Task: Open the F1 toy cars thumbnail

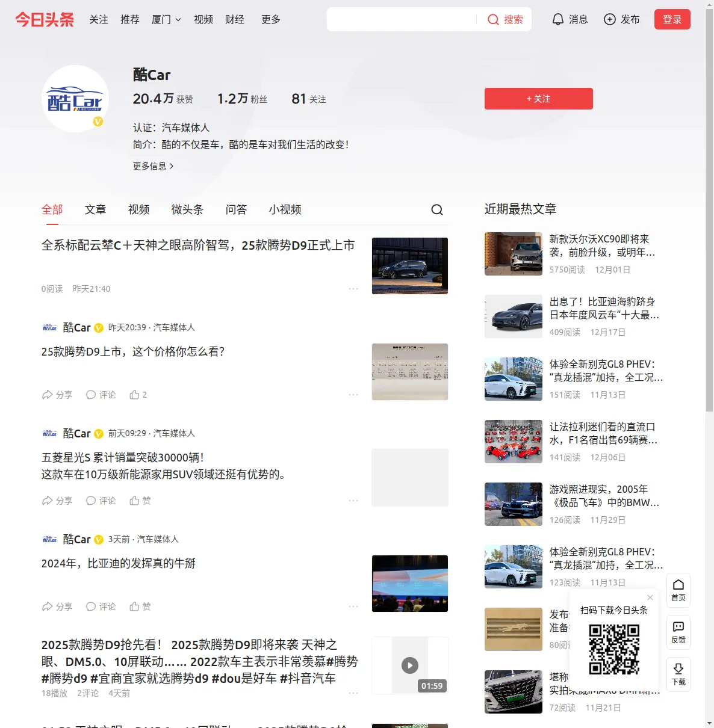Action: click(514, 442)
